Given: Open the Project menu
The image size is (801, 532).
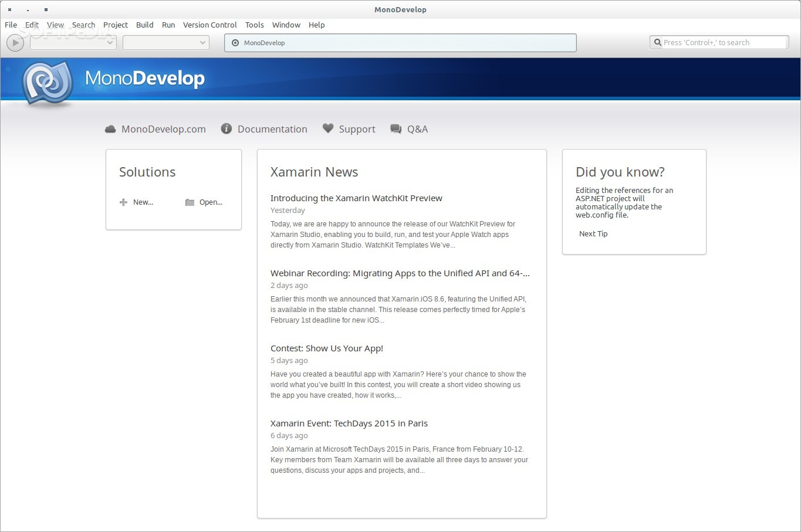Looking at the screenshot, I should point(116,25).
